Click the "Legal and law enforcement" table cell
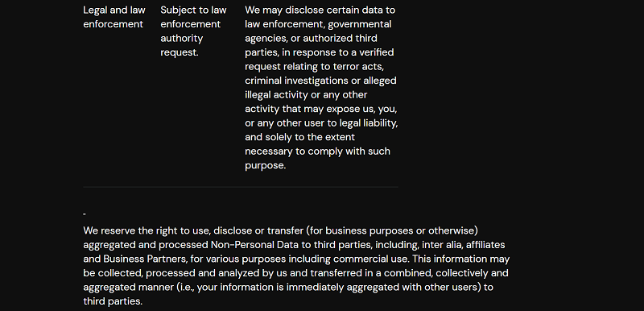 (x=114, y=17)
